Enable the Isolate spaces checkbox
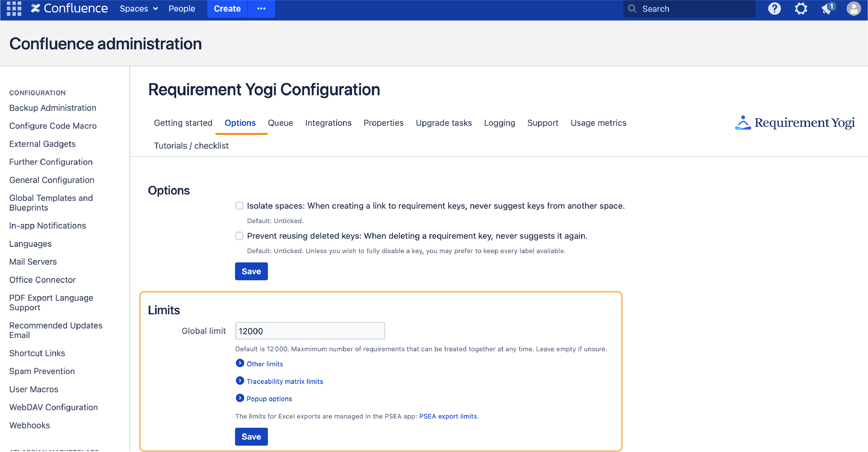Screen dimensions: 868x452 pos(239,206)
